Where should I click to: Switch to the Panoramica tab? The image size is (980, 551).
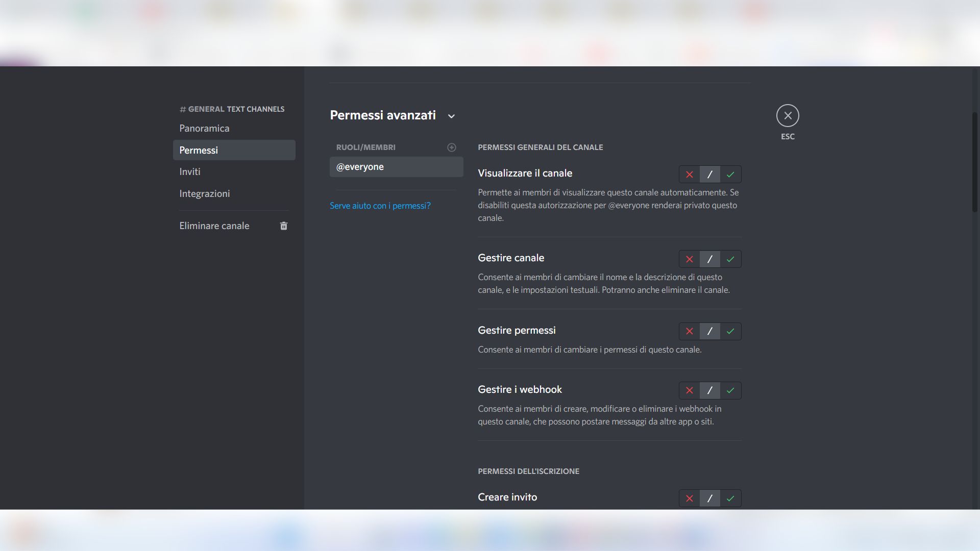(204, 128)
